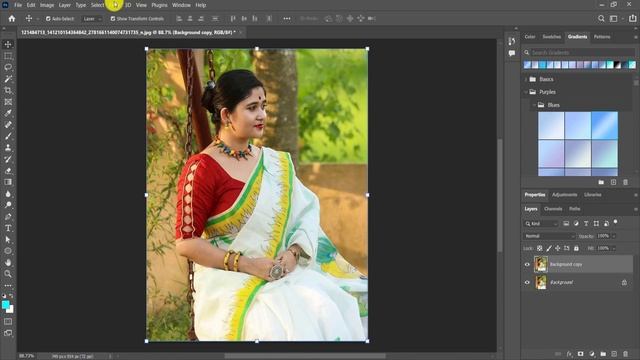Hide the Background copy layer
Image resolution: width=640 pixels, height=360 pixels.
tap(527, 264)
